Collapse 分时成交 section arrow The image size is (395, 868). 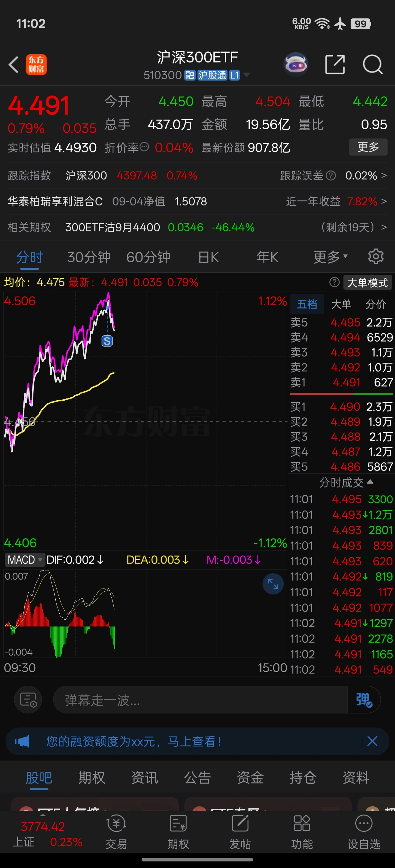coord(370,481)
